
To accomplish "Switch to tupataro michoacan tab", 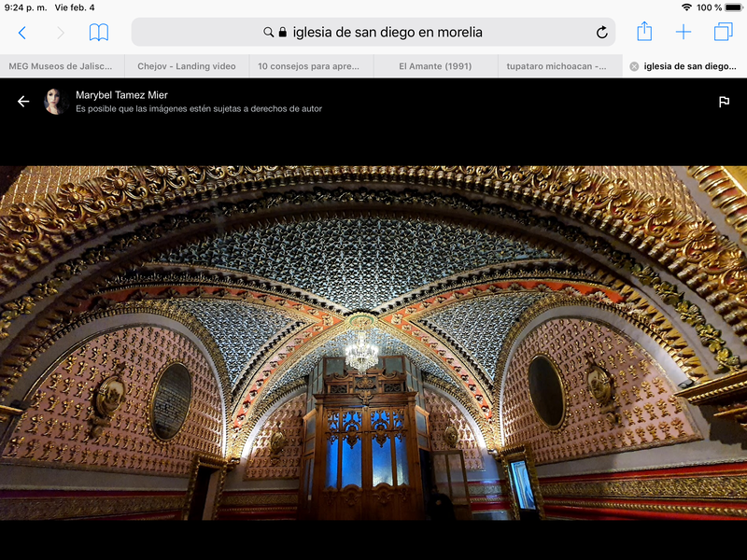I will click(560, 66).
